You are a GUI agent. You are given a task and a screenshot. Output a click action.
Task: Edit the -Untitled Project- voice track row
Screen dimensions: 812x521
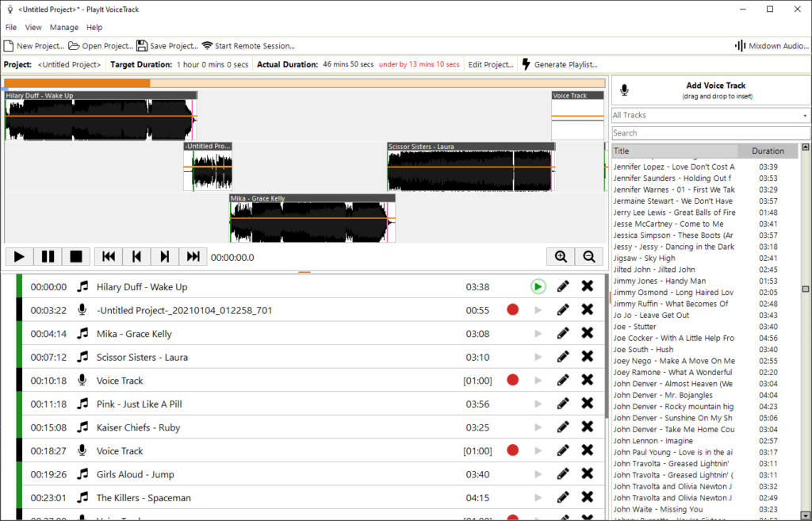point(563,310)
